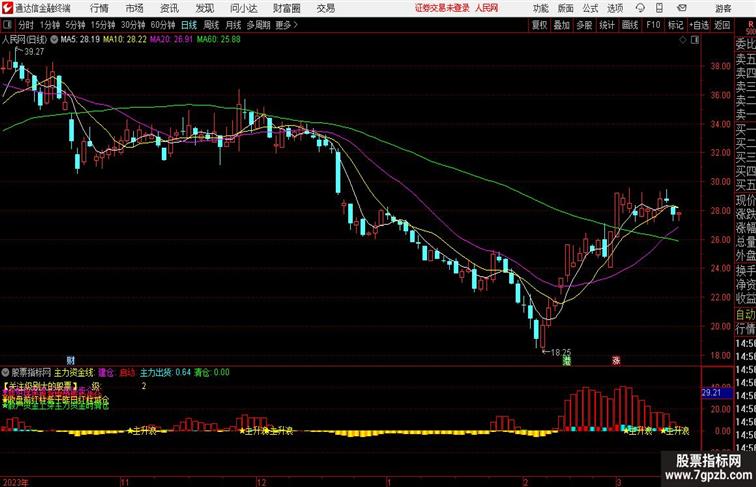Click the MA5: 28.19 indicator label
This screenshot has width=756, height=487.
tap(80, 40)
